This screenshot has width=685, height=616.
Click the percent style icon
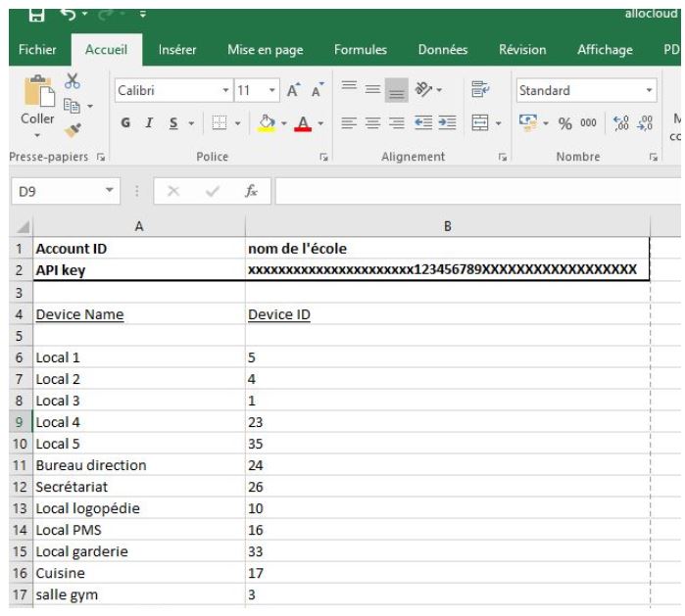[565, 123]
